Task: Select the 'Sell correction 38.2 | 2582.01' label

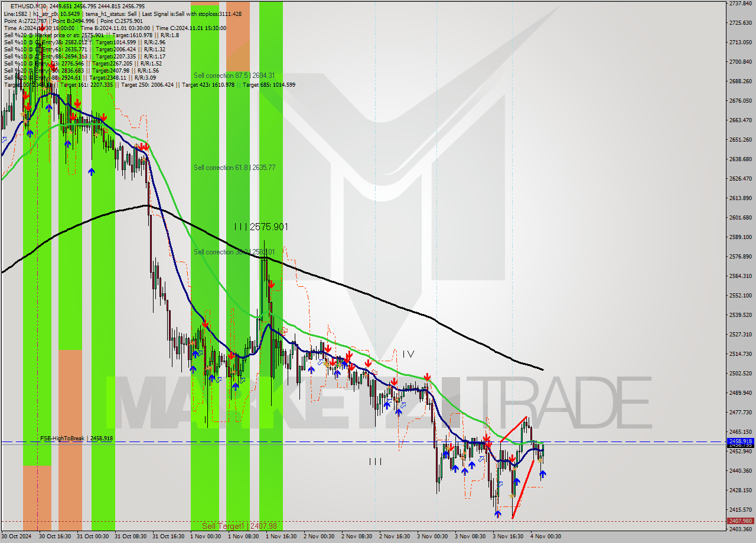Action: click(234, 252)
